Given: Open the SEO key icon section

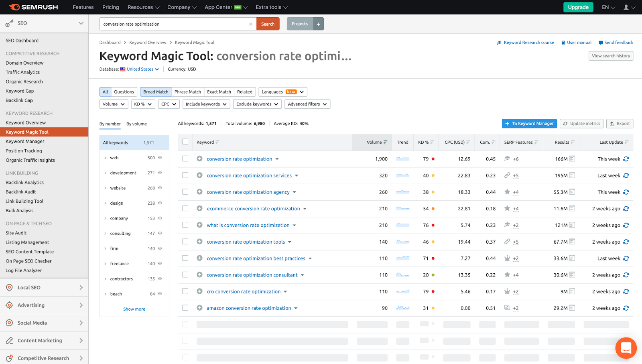Looking at the screenshot, I should pos(10,23).
